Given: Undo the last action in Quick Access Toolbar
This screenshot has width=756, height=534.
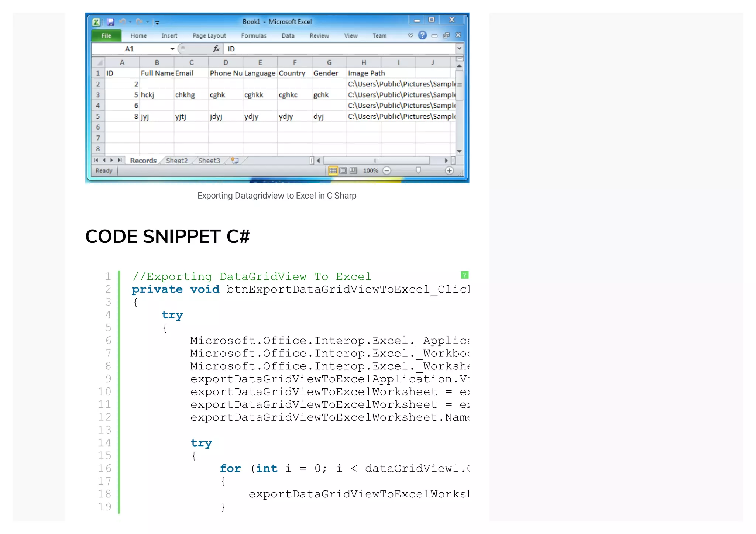Looking at the screenshot, I should click(123, 22).
